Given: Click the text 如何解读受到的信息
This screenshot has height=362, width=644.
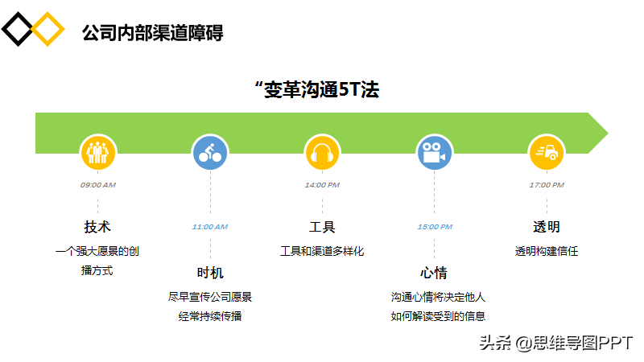Looking at the screenshot, I should click(x=438, y=316).
